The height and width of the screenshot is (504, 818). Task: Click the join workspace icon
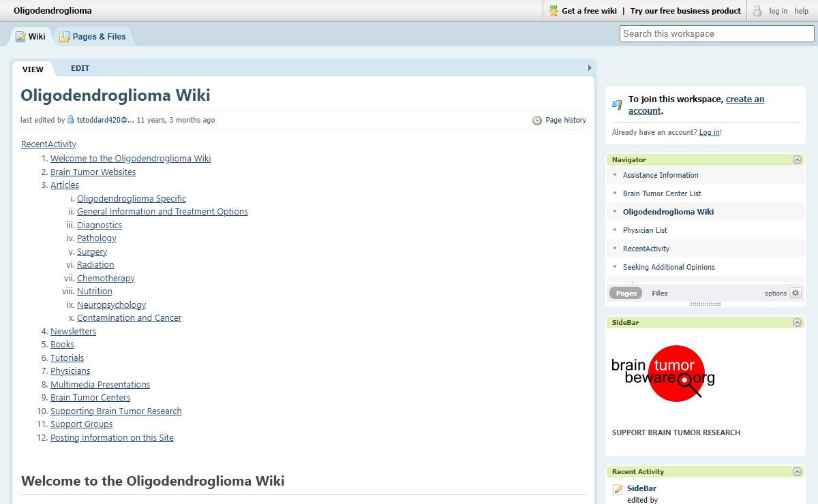tap(617, 105)
